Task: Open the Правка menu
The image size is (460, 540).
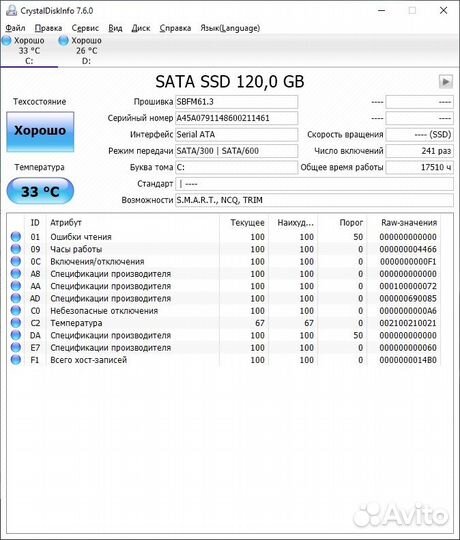Action: tap(49, 28)
